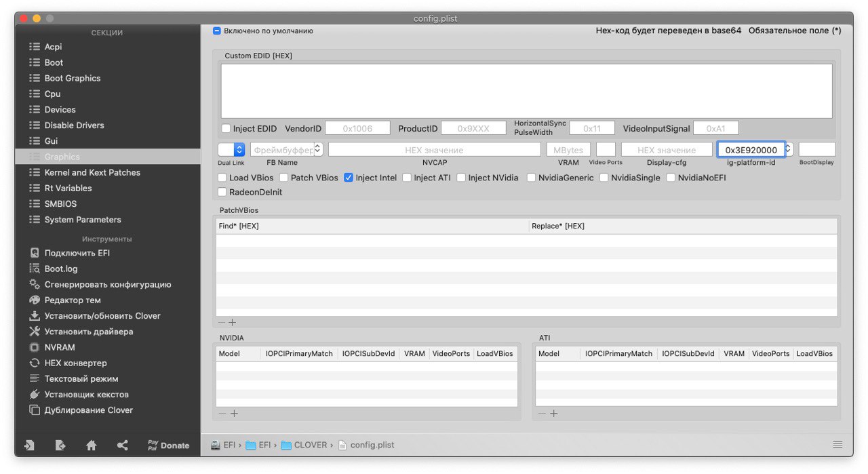Viewport: 868px width, 474px height.
Task: Open the Boot section
Action: point(54,62)
